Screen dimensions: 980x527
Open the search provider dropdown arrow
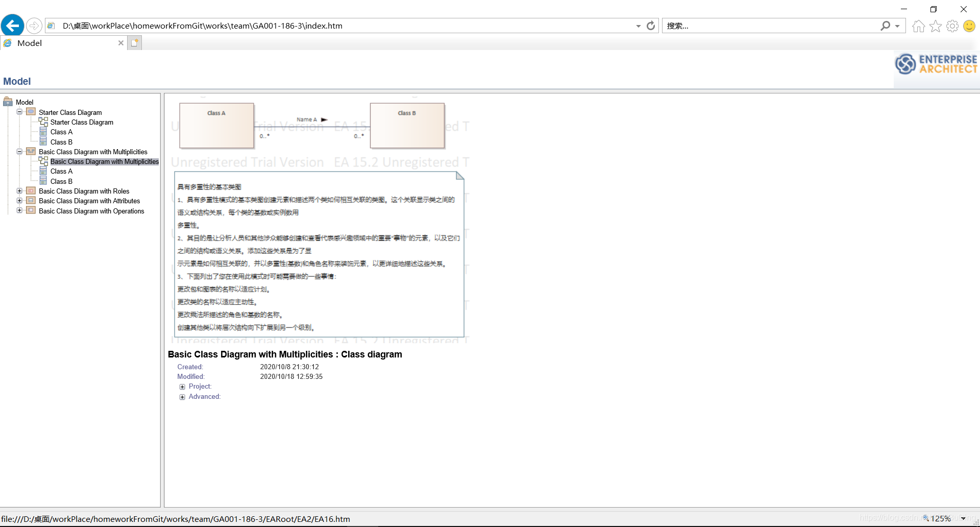pyautogui.click(x=897, y=26)
